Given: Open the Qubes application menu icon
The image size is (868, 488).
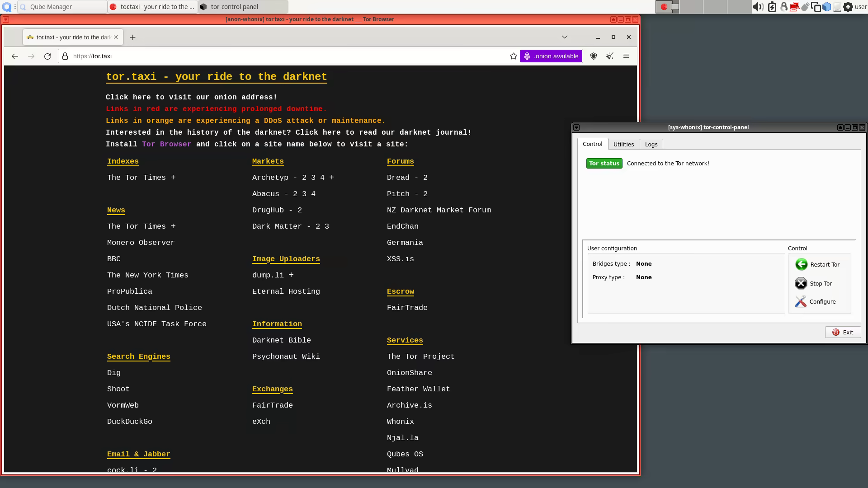Looking at the screenshot, I should 7,7.
